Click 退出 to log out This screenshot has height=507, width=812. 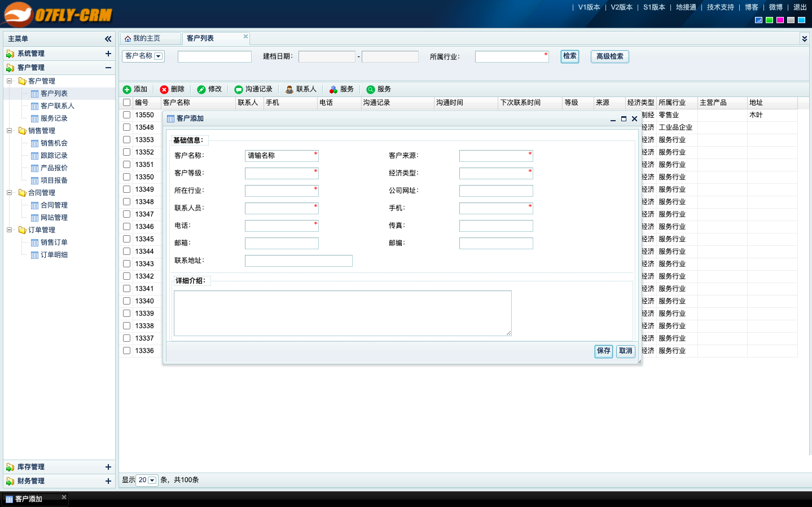800,7
